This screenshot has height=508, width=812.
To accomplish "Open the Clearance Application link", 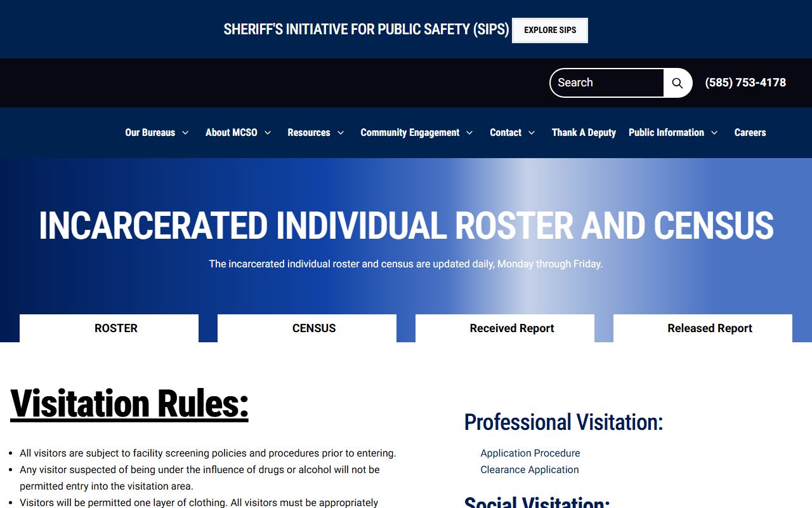I will pos(530,470).
